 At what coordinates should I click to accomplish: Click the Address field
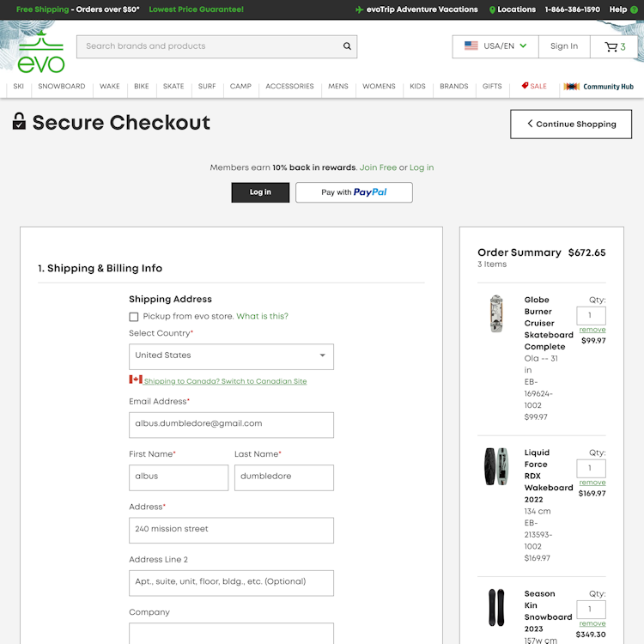tap(231, 531)
